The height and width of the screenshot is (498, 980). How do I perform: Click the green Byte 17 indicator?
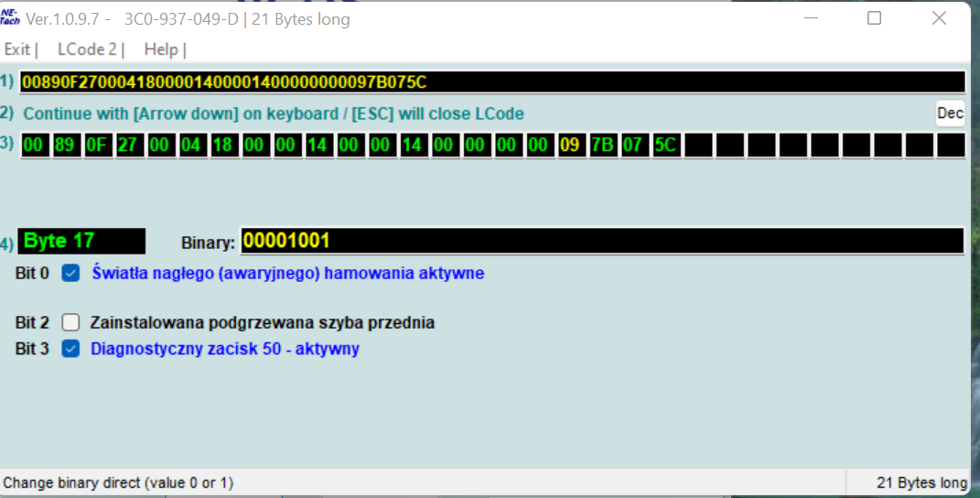click(81, 241)
